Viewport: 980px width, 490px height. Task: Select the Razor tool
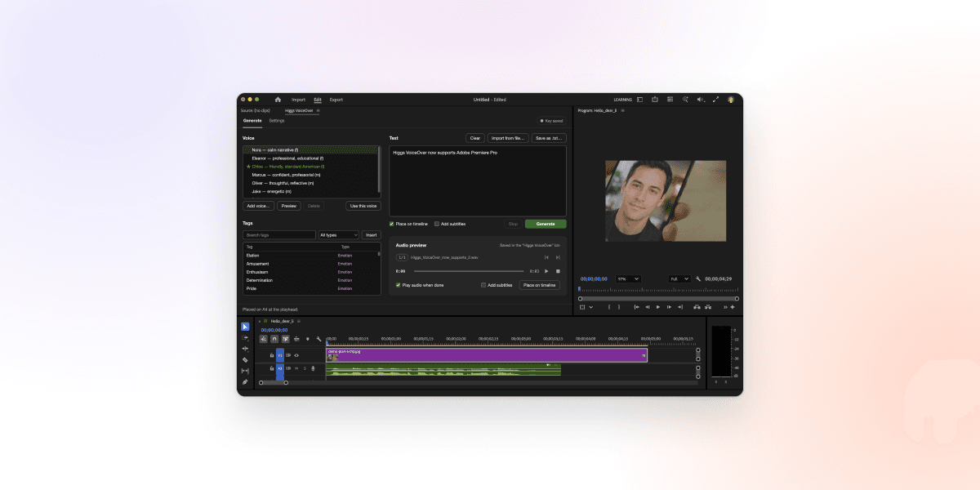pyautogui.click(x=245, y=360)
